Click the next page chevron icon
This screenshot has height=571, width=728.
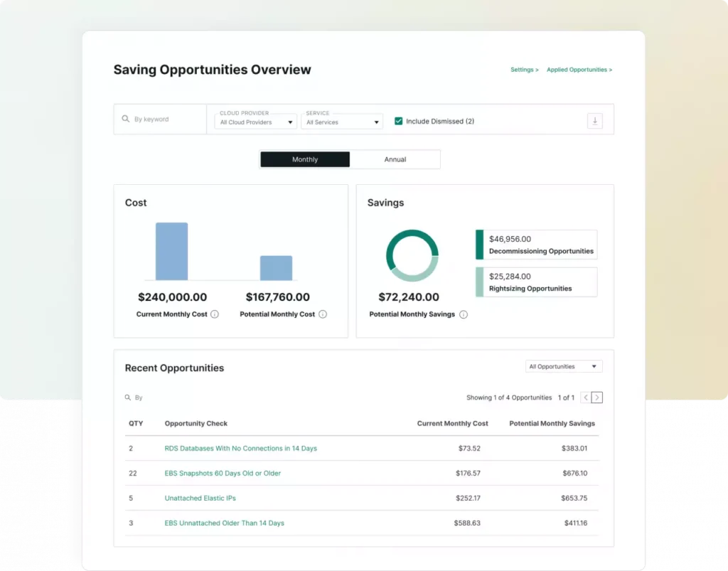click(597, 397)
